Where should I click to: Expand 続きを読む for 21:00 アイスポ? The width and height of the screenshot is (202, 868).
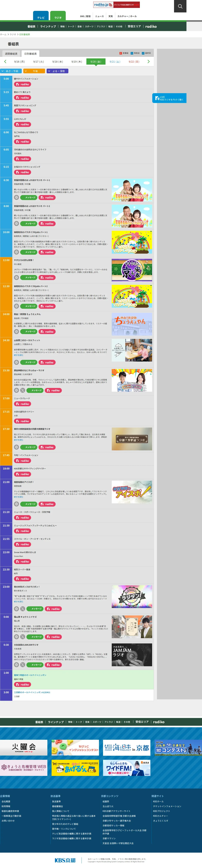tap(18, 497)
